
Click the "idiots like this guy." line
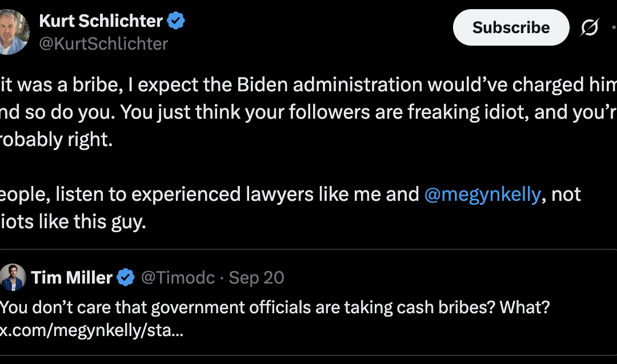(x=73, y=222)
